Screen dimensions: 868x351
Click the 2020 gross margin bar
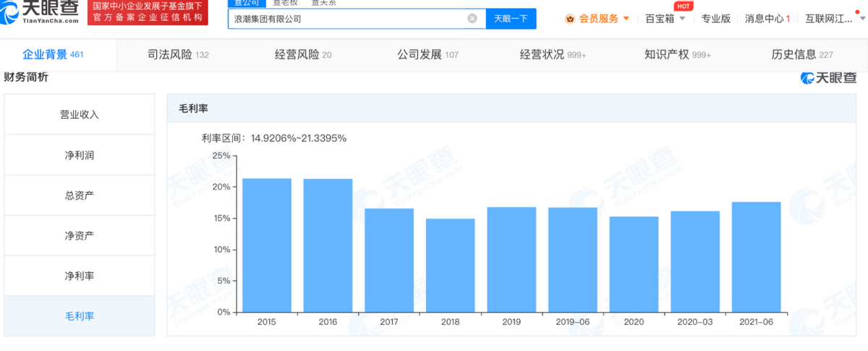[634, 265]
